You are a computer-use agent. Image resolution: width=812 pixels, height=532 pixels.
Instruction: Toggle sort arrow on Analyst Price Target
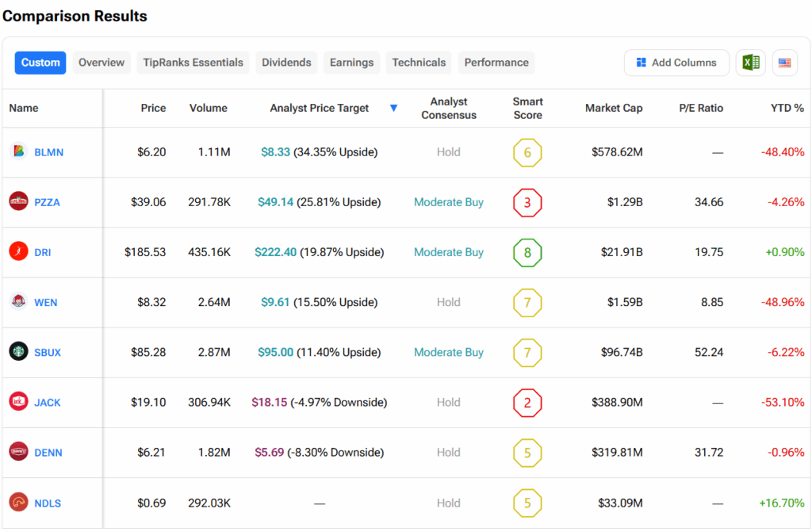tap(393, 108)
